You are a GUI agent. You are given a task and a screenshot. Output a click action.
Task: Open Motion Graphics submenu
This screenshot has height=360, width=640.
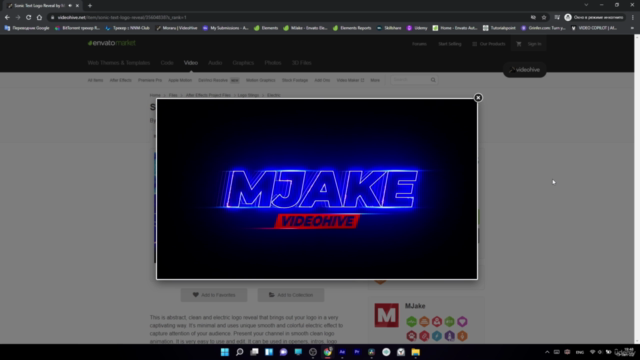pyautogui.click(x=260, y=80)
